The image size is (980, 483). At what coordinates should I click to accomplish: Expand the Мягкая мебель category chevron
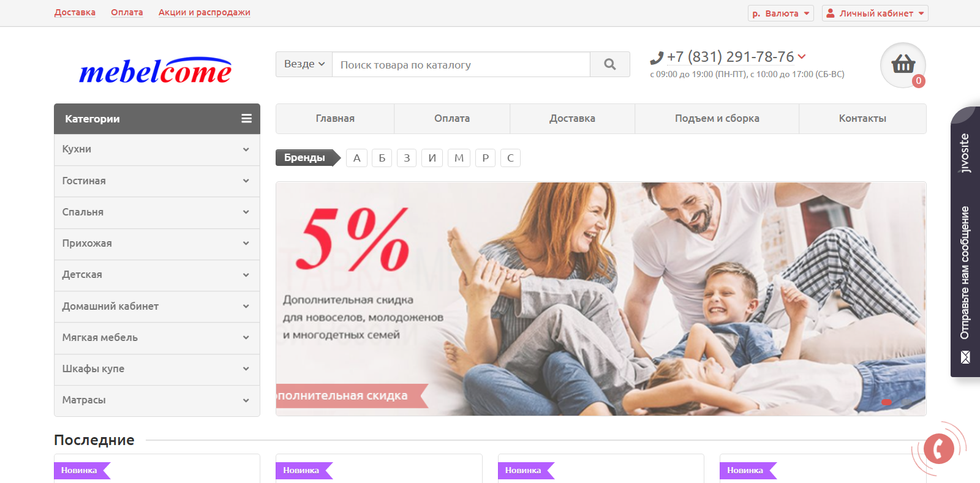pos(246,337)
